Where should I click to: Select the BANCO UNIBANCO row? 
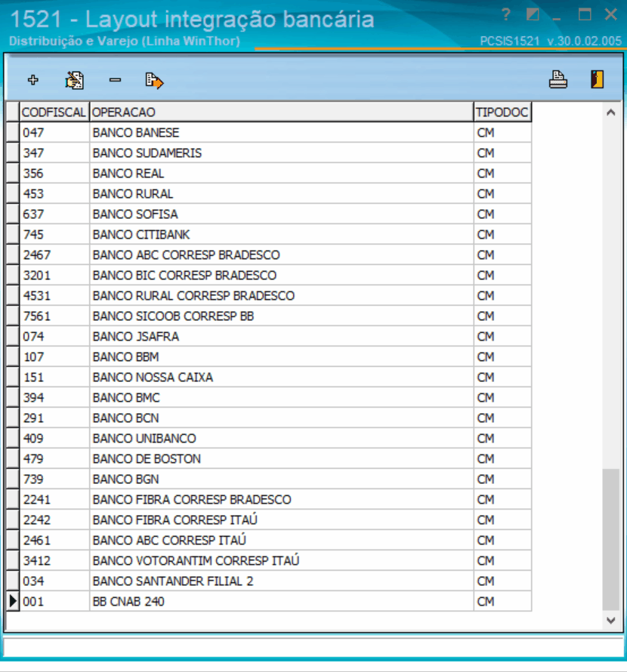pyautogui.click(x=269, y=439)
